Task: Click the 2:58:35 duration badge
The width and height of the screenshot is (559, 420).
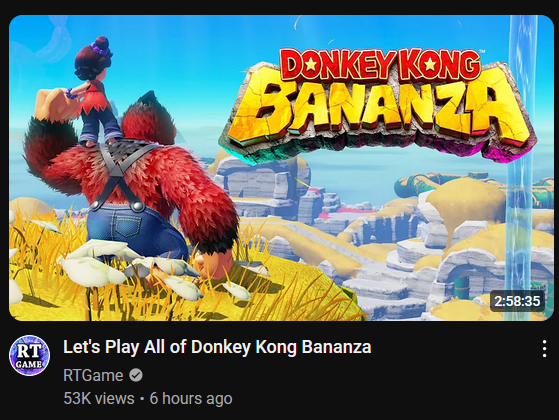Action: (x=517, y=301)
